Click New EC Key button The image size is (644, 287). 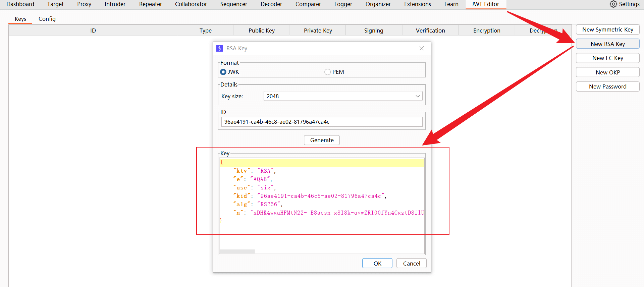tap(607, 58)
